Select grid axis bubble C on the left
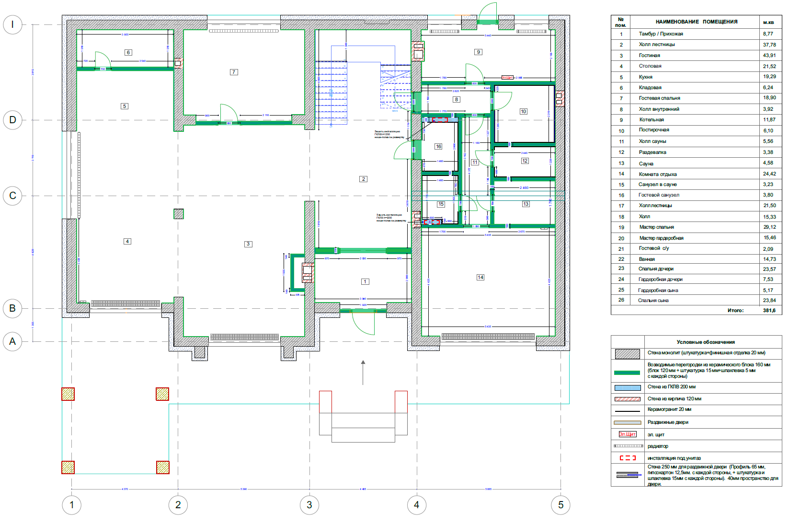 13,196
